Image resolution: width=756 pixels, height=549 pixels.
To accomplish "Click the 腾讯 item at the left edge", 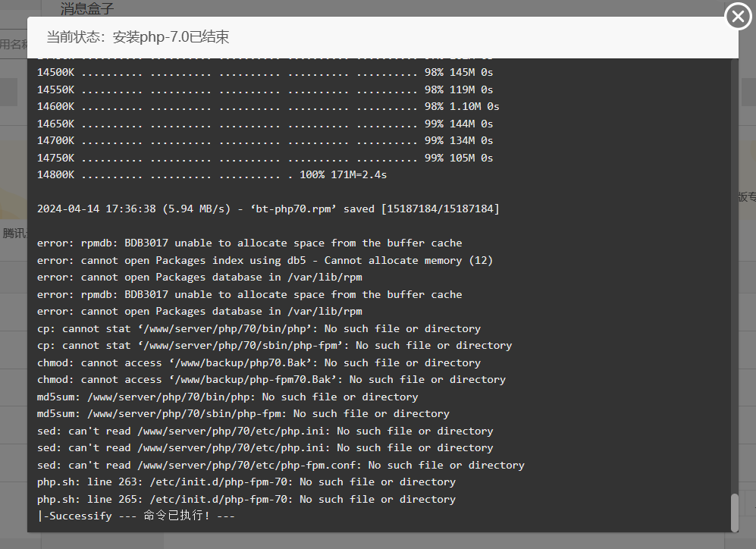I will [x=15, y=233].
